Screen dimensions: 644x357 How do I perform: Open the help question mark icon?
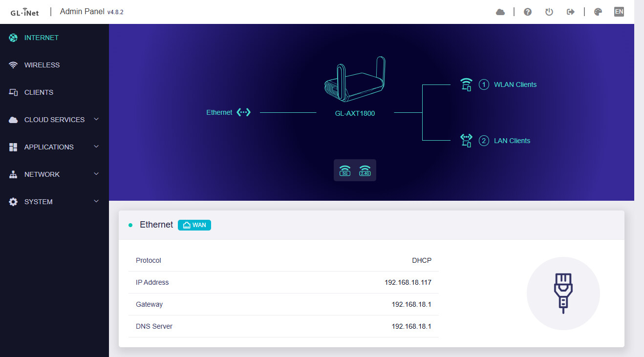click(x=527, y=12)
